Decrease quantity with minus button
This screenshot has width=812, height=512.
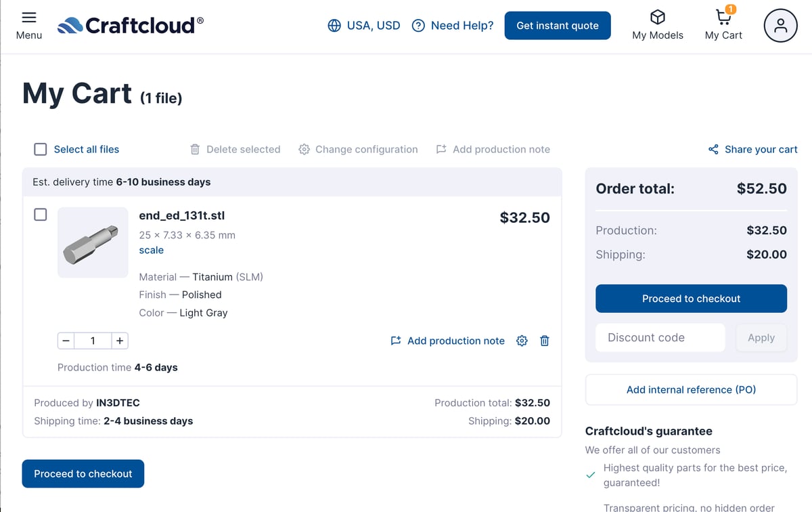point(66,341)
